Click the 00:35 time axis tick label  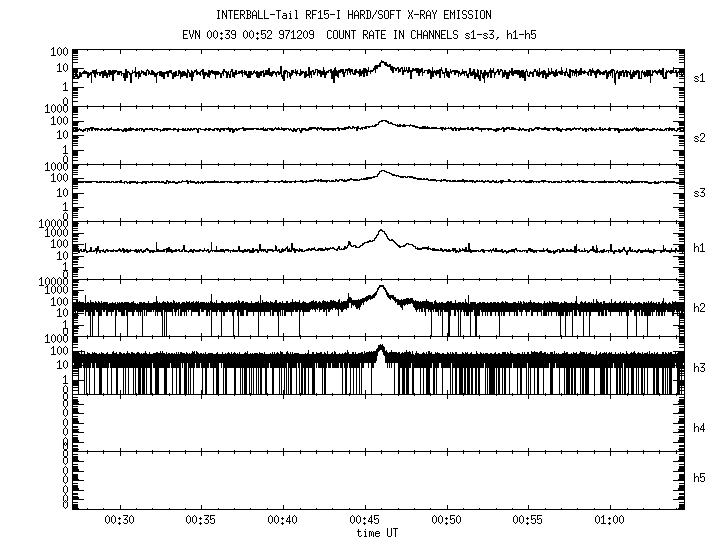coord(201,521)
